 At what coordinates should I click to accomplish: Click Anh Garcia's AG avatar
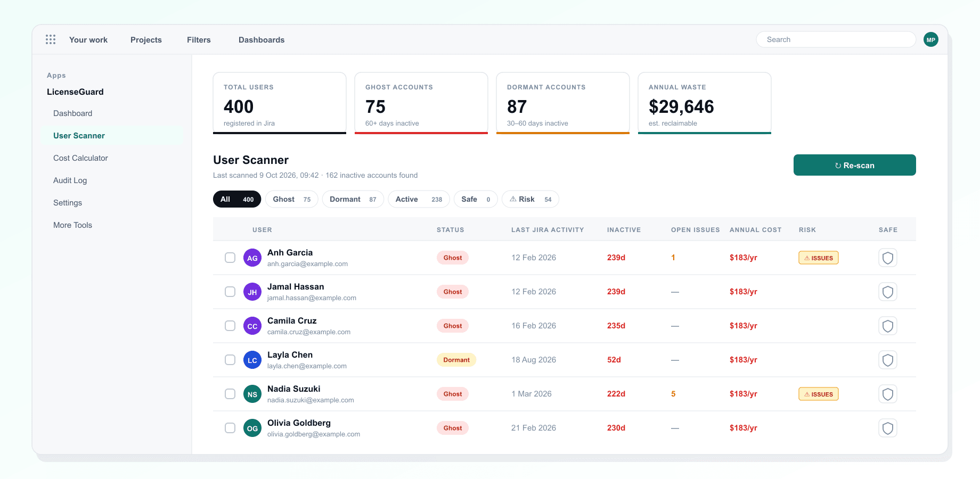252,258
